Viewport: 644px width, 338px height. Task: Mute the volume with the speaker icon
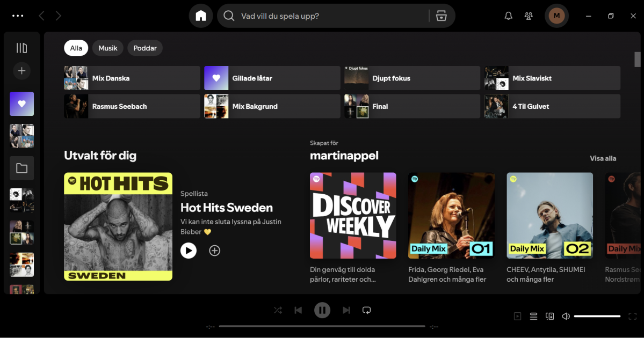click(x=566, y=316)
